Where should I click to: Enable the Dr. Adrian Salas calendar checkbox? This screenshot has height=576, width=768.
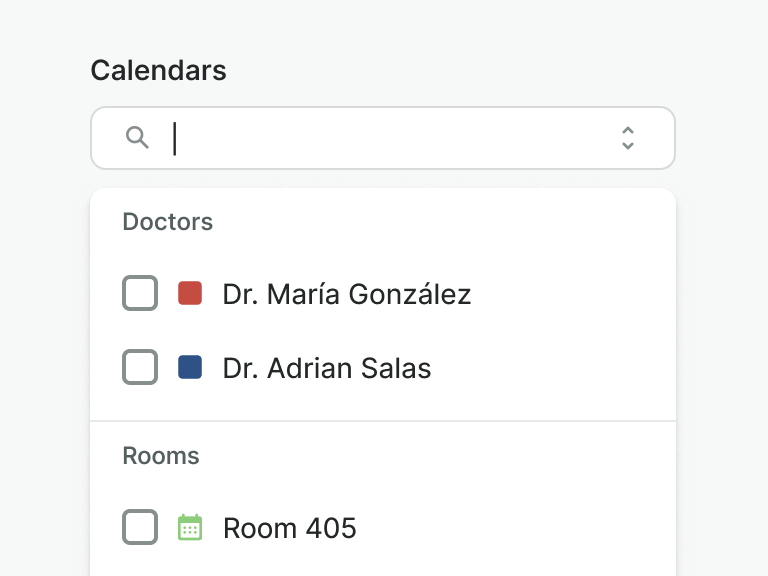(x=140, y=367)
